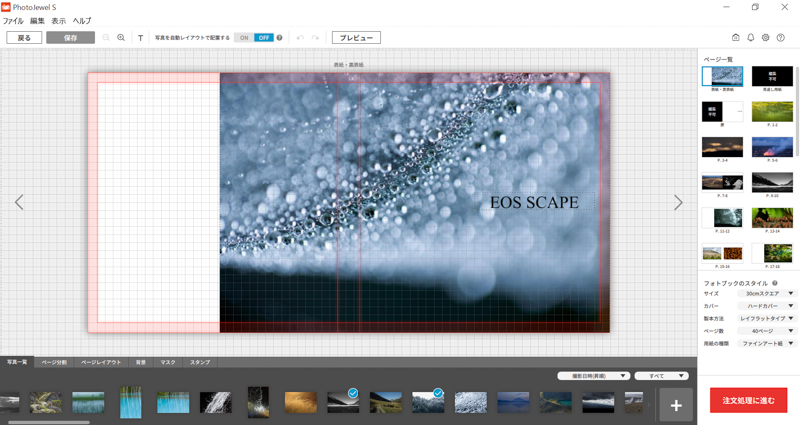The height and width of the screenshot is (425, 800).
Task: Open help icon at top right
Action: [781, 38]
